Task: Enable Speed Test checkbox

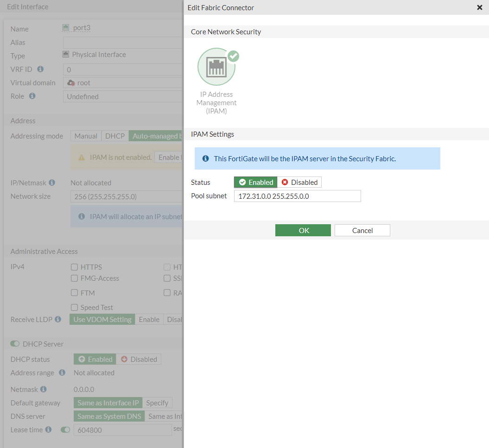Action: pos(74,308)
